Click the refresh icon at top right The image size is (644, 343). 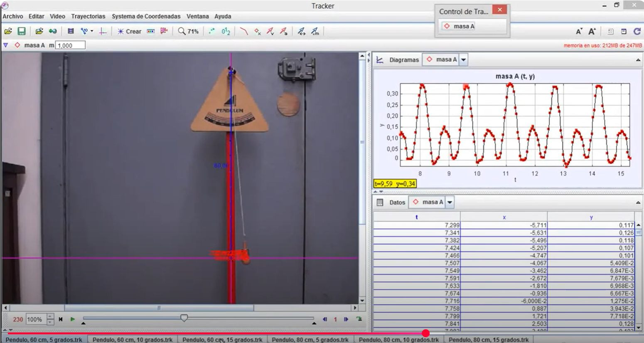[637, 31]
